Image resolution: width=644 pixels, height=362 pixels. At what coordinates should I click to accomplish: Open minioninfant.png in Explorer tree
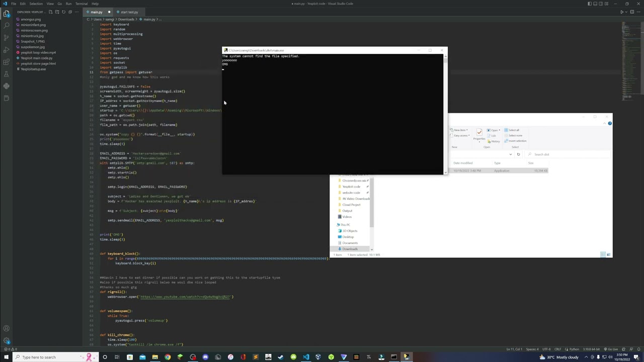point(33,25)
